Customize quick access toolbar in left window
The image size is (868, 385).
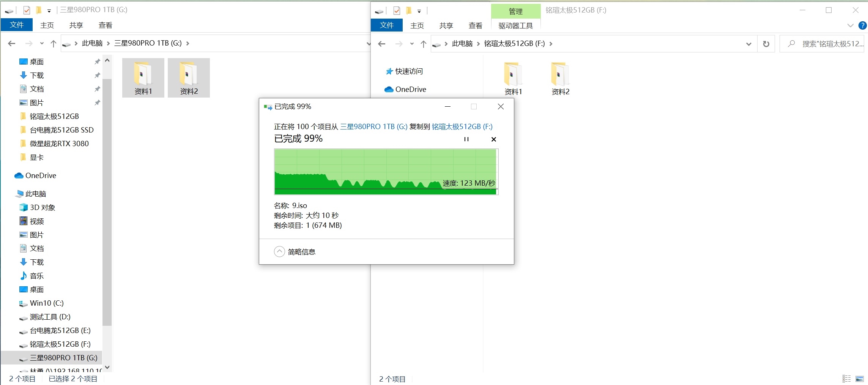[49, 11]
